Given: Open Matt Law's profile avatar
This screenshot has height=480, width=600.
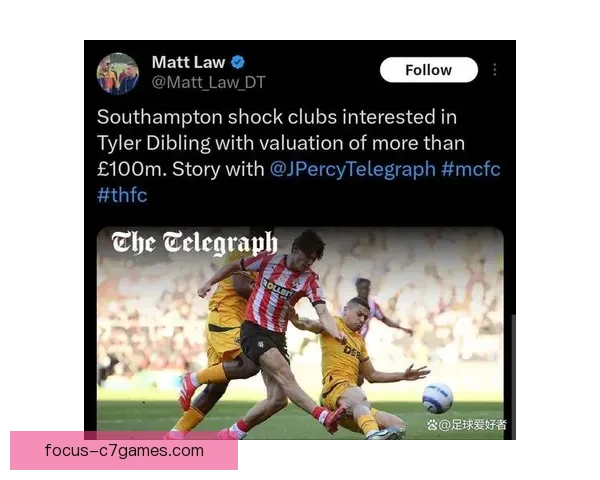Looking at the screenshot, I should (x=117, y=73).
